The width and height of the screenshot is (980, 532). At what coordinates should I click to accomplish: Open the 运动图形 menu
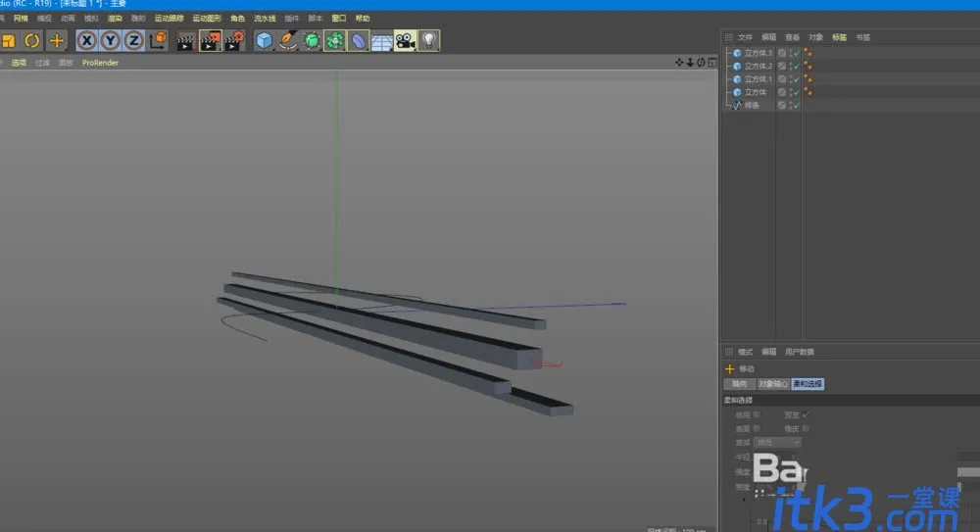pos(207,19)
